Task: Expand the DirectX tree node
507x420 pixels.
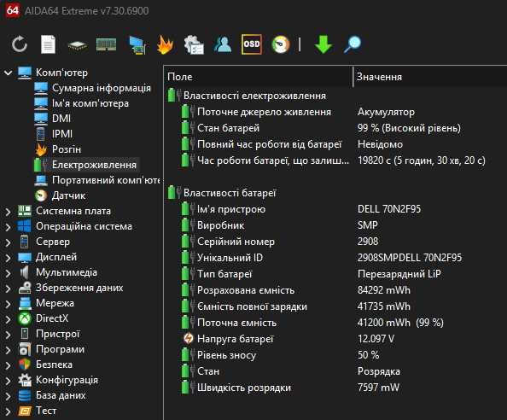Action: pyautogui.click(x=8, y=318)
